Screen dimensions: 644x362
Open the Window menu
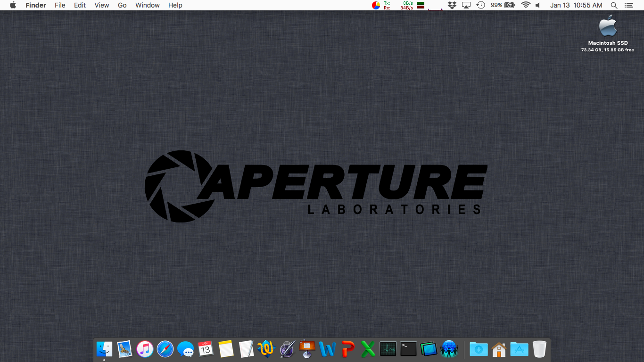(x=148, y=5)
